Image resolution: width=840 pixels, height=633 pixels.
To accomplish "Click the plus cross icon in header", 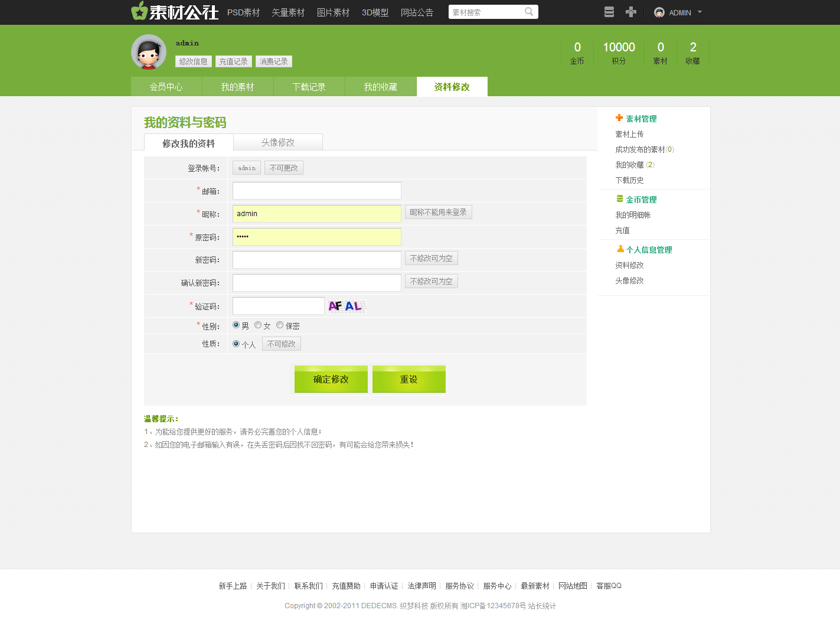I will coord(631,12).
